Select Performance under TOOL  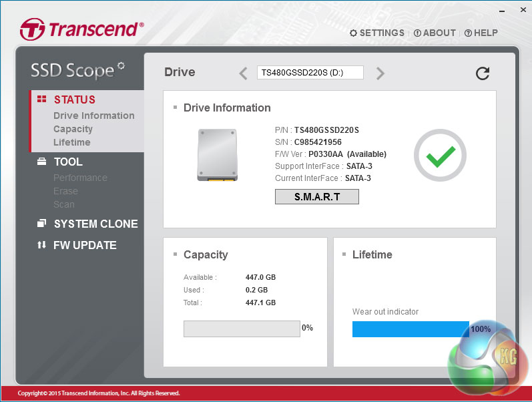point(80,178)
